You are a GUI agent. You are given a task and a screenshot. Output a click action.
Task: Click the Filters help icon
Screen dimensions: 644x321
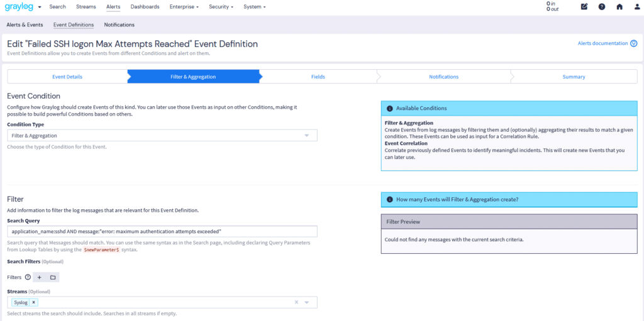pos(28,277)
